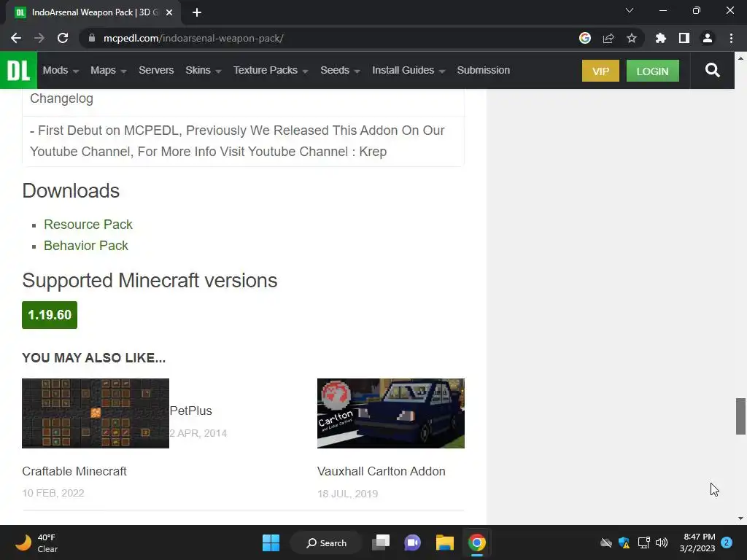Screen dimensions: 747x560
Task: Open the Chrome profile icon
Action: (x=708, y=38)
